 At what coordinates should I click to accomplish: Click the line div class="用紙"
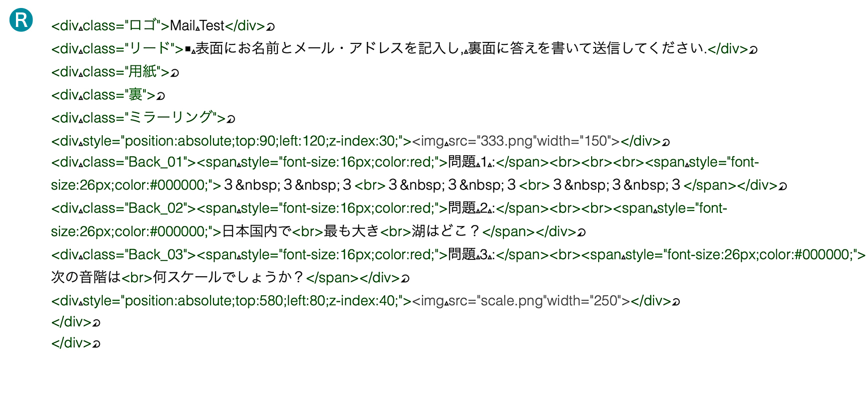coord(115,72)
